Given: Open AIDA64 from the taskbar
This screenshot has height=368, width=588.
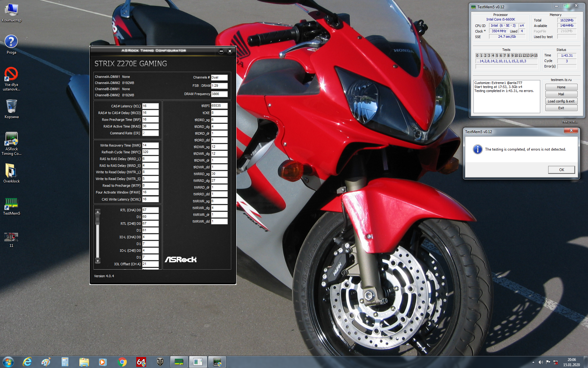Looking at the screenshot, I should pos(141,362).
